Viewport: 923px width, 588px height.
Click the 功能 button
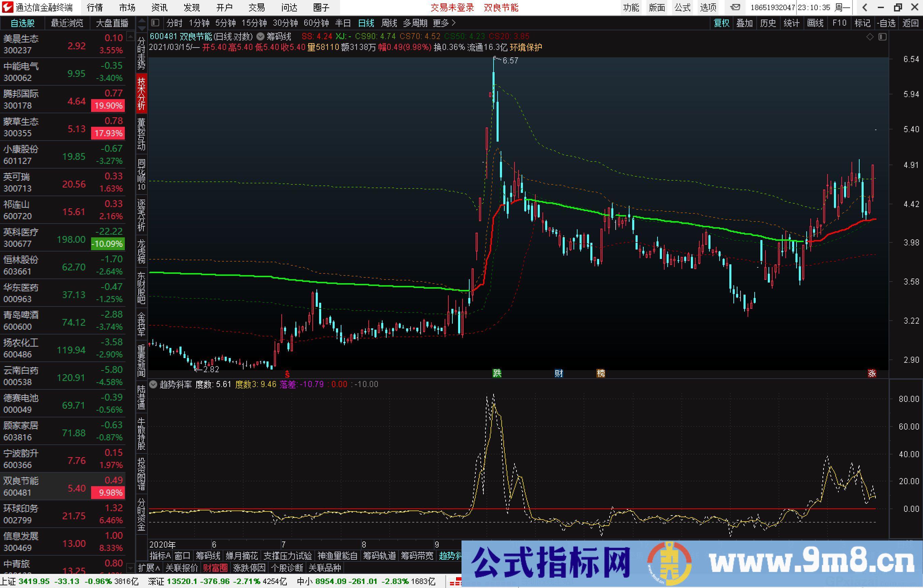pos(631,7)
